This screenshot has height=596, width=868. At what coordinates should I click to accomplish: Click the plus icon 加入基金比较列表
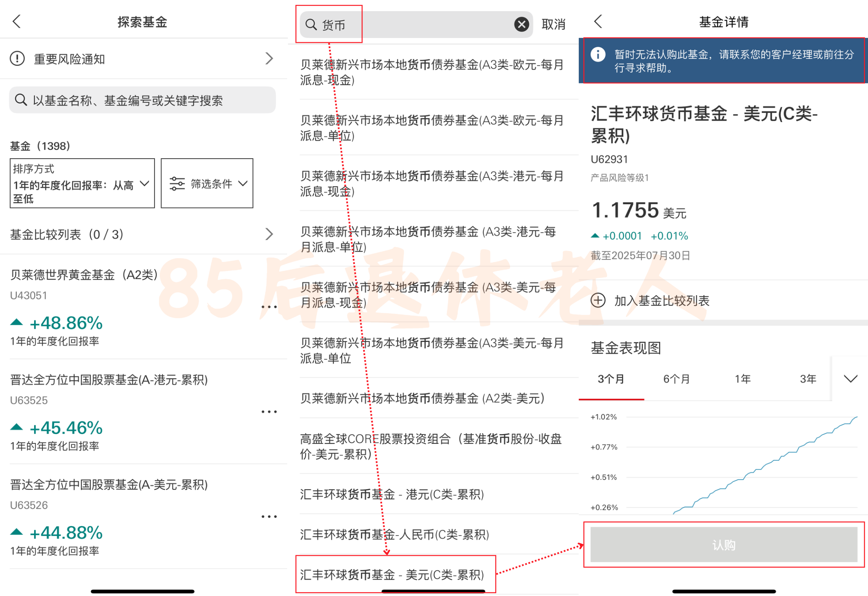tap(598, 300)
